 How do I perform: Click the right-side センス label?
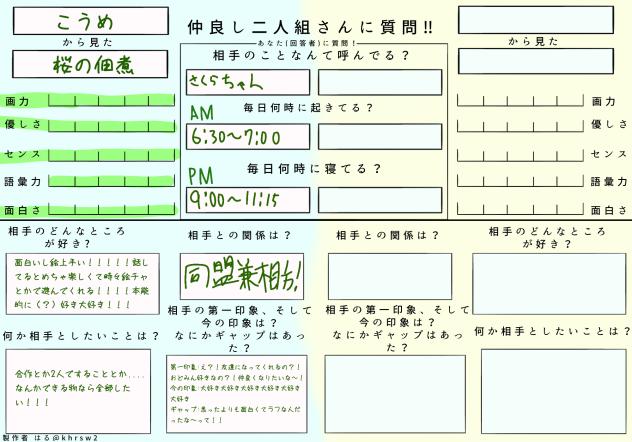coord(608,154)
